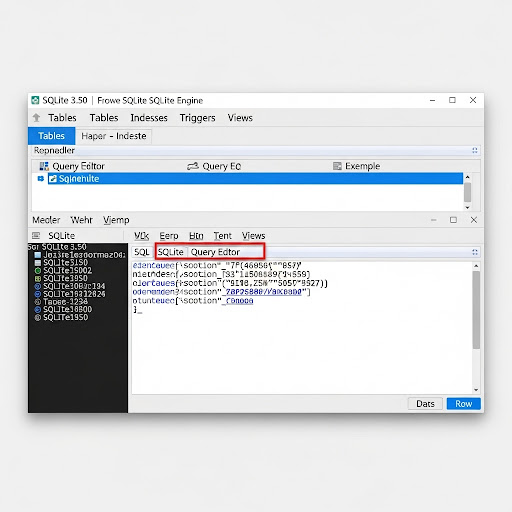Screen dimensions: 512x512
Task: Click the grey up arrow toolbar icon
Action: coord(36,118)
